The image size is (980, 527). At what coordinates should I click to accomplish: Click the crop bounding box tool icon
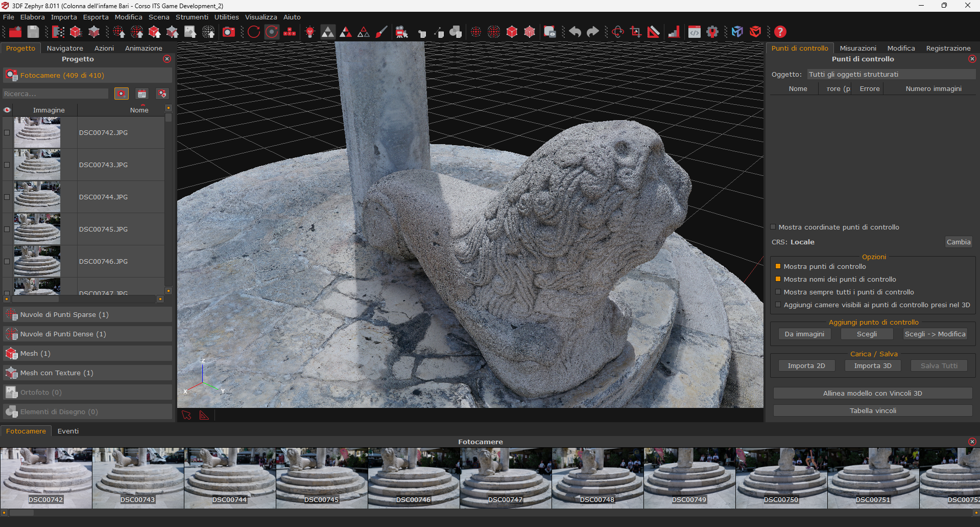click(635, 32)
